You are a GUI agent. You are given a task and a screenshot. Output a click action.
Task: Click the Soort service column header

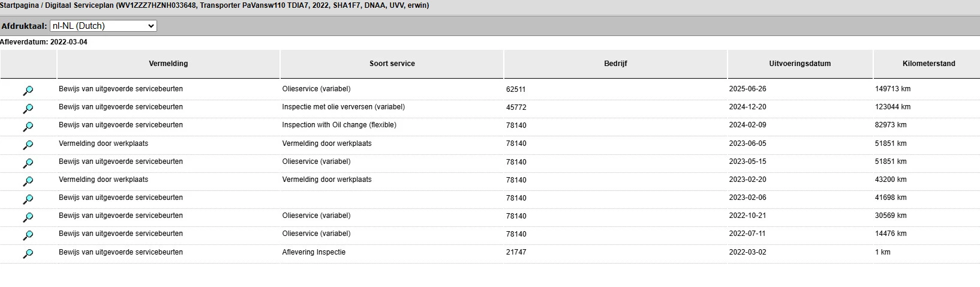click(392, 64)
